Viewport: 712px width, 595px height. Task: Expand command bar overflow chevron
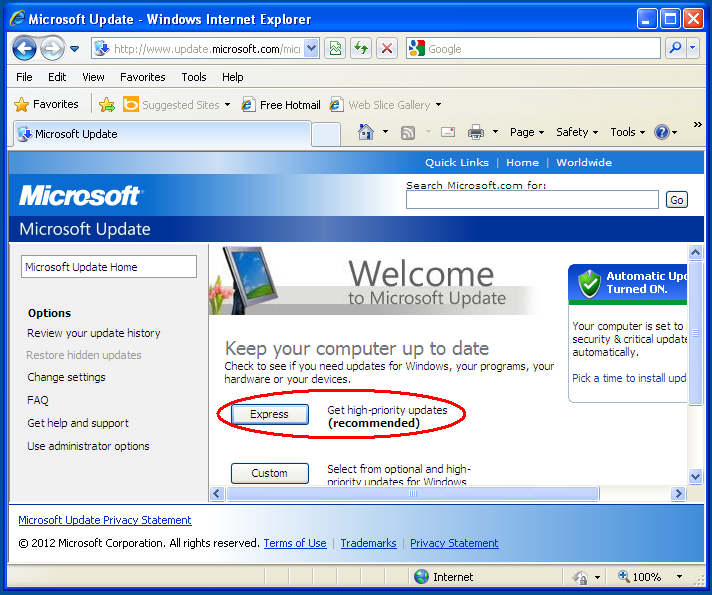[697, 124]
